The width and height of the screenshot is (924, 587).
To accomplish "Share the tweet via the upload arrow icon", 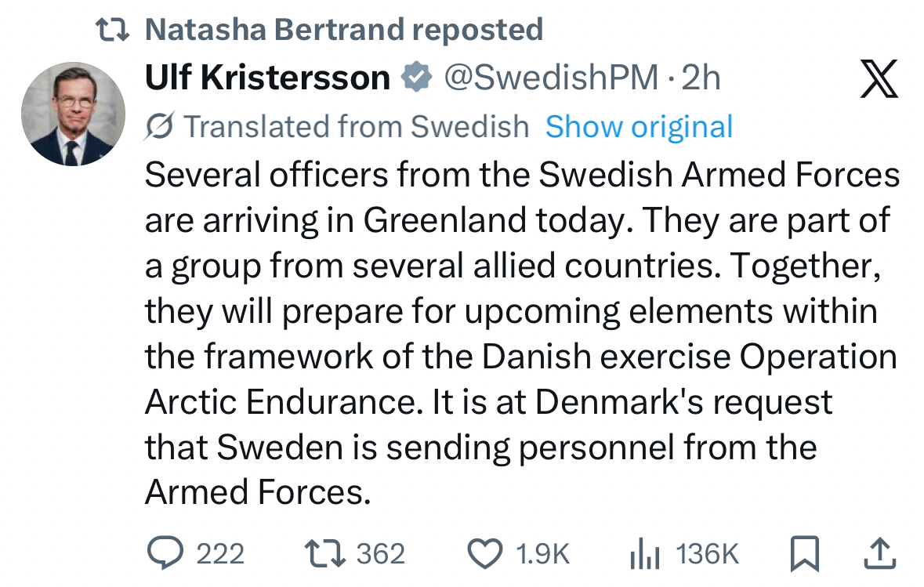I will 879,554.
